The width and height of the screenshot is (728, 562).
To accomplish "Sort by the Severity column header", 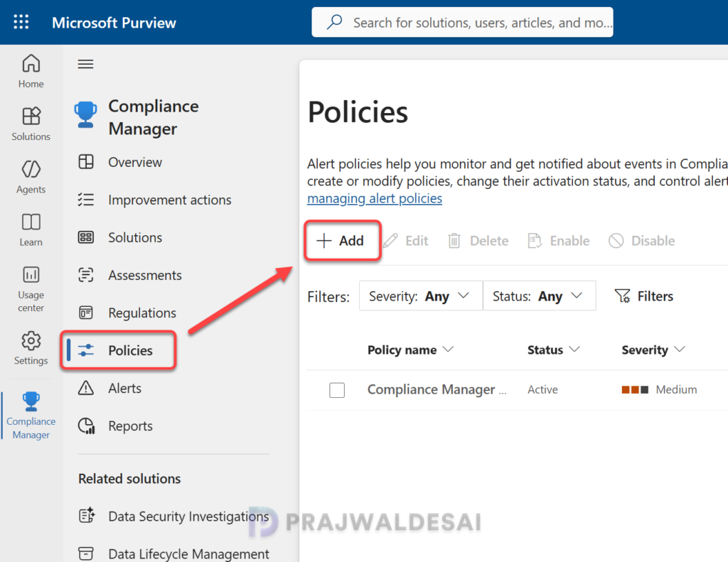I will click(x=653, y=350).
